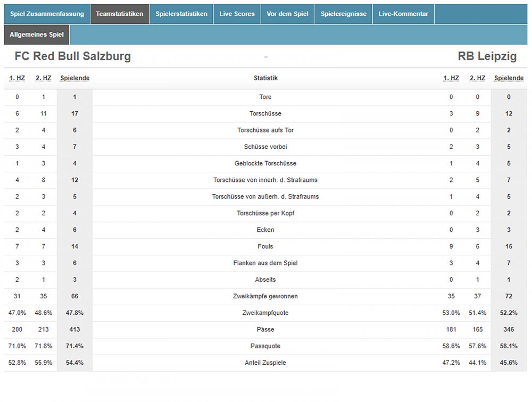This screenshot has height=402, width=532.
Task: Select the Zweikämpfe gewonnen label
Action: (x=265, y=297)
